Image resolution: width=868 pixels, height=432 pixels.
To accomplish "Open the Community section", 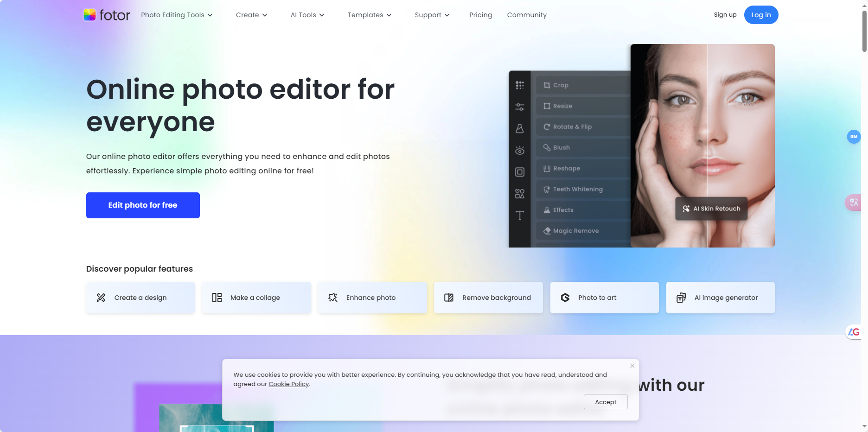I will (526, 14).
